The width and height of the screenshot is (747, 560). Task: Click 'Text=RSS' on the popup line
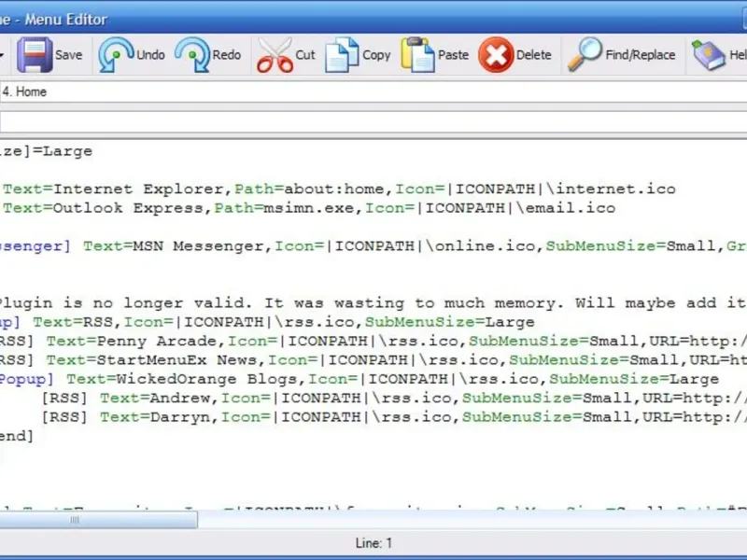[74, 322]
